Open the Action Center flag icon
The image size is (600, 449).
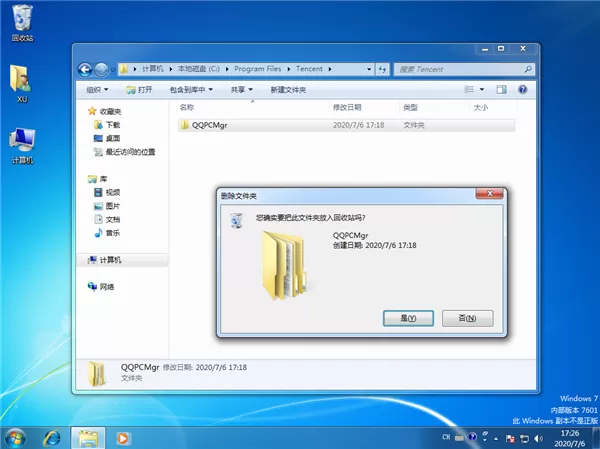tap(510, 439)
